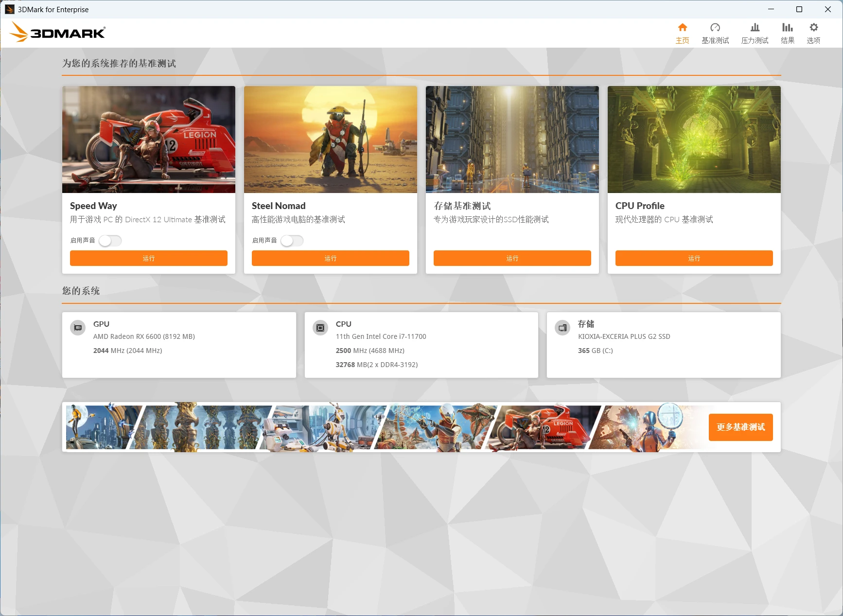Screen dimensions: 843x616
Task: Open the Stress Tests (压力测试) chart icon
Action: tap(755, 28)
